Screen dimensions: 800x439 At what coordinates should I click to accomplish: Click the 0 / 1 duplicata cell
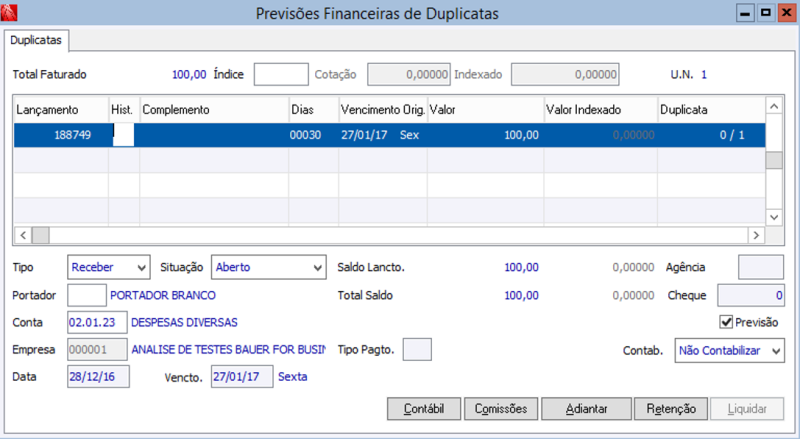pyautogui.click(x=711, y=135)
